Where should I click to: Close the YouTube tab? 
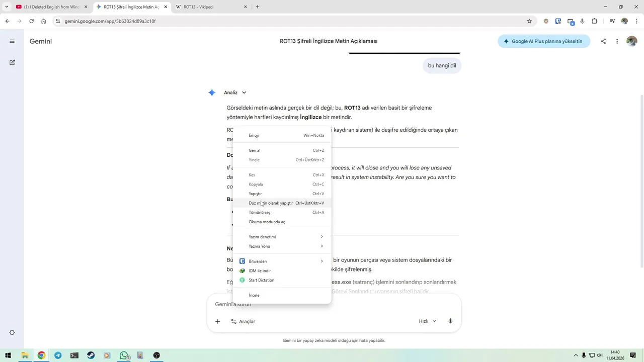[86, 7]
